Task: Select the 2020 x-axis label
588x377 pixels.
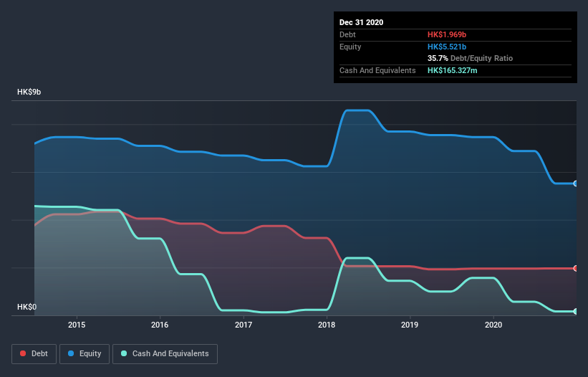Action: click(x=493, y=325)
